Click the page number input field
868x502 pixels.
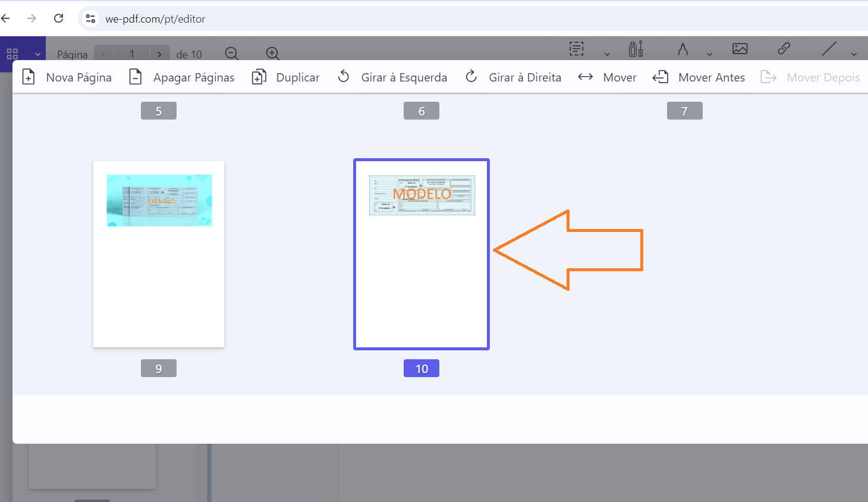(131, 54)
